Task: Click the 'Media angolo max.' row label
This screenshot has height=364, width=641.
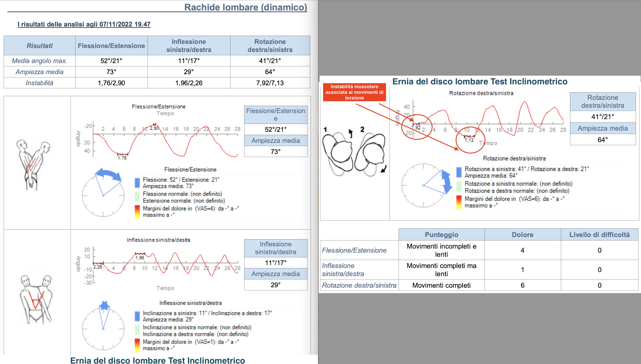Action: (40, 61)
